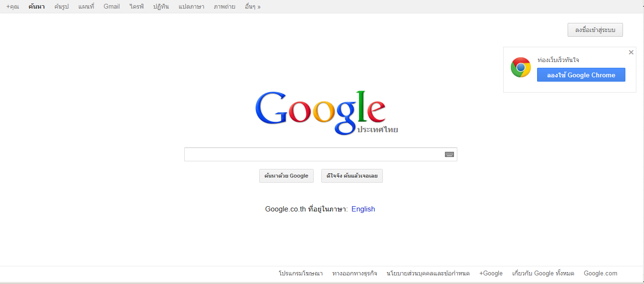The width and height of the screenshot is (644, 284).
Task: Open แปลภาษา translate in top bar
Action: (x=191, y=7)
